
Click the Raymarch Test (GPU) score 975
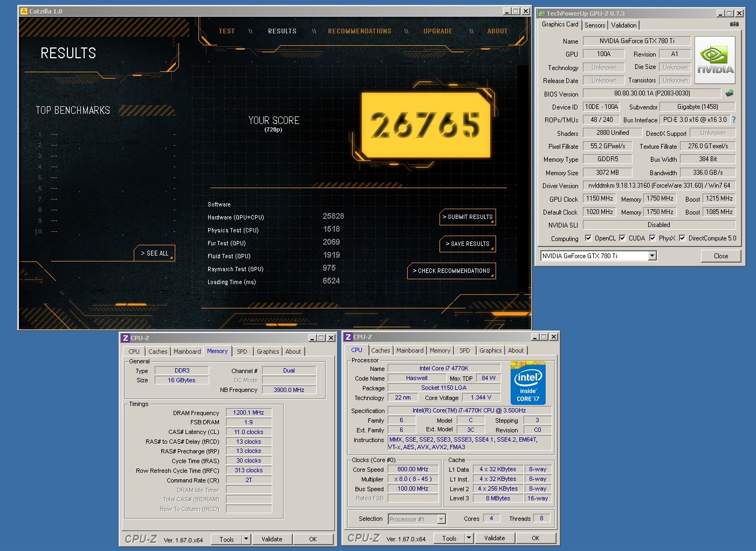click(x=329, y=268)
